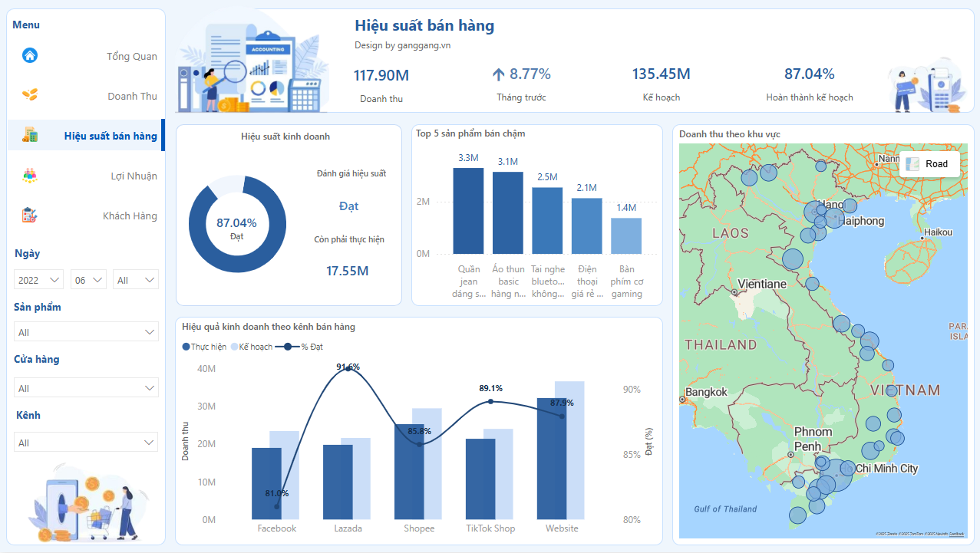Click the people icon beside Lợi Nhuận
This screenshot has width=980, height=553.
30,175
